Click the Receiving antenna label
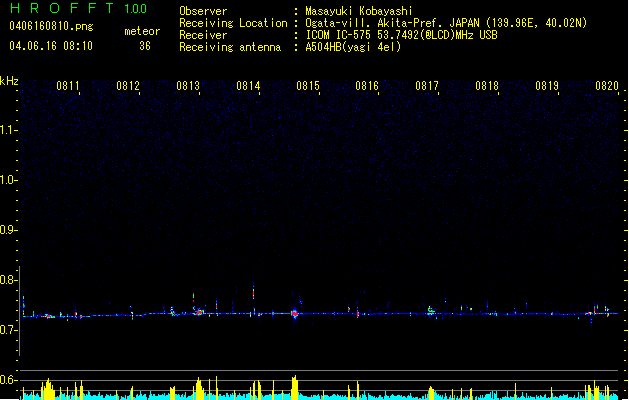The width and height of the screenshot is (629, 400). pos(230,47)
